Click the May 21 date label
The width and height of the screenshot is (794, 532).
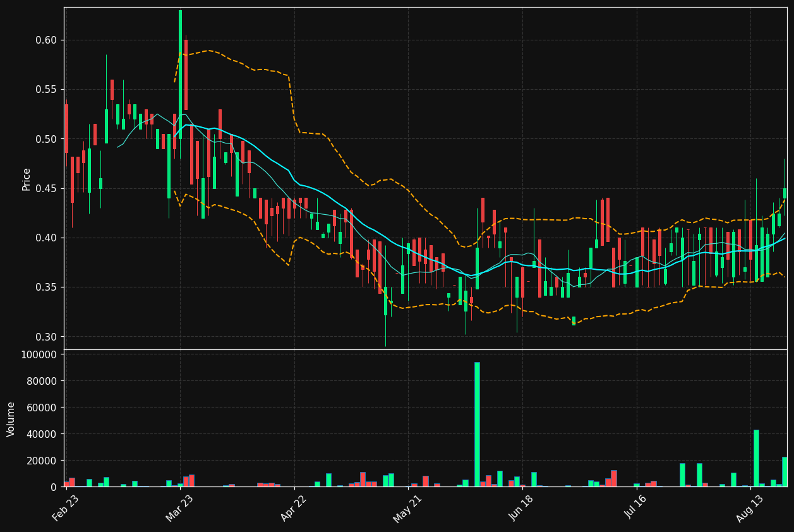pyautogui.click(x=408, y=508)
